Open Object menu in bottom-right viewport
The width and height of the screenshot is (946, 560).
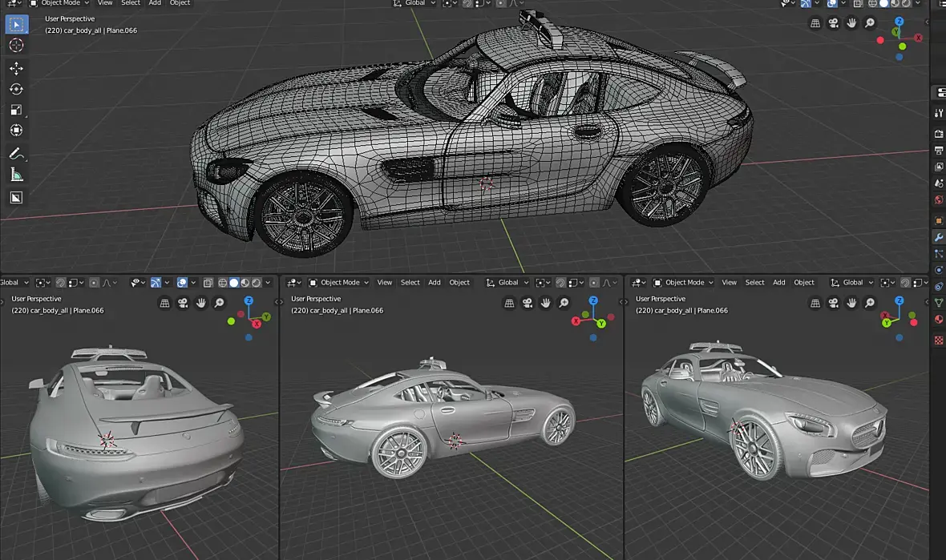pos(803,282)
